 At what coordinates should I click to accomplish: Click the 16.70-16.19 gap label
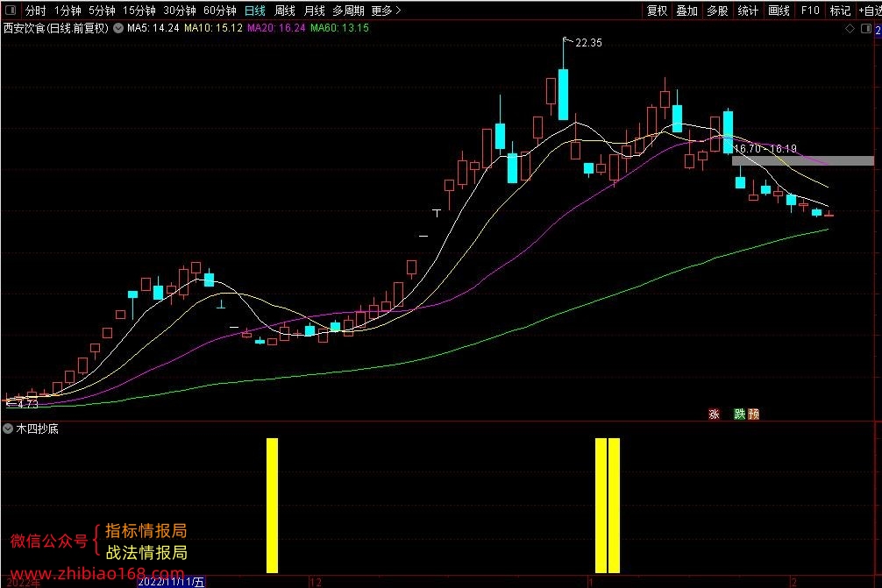(765, 148)
